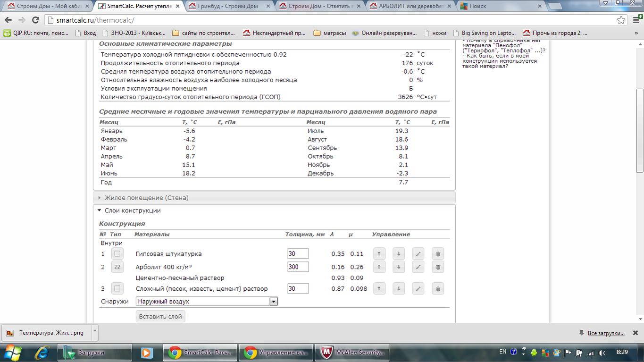Open the EN language indicator
Viewport: 644px width, 362px height.
point(502,352)
